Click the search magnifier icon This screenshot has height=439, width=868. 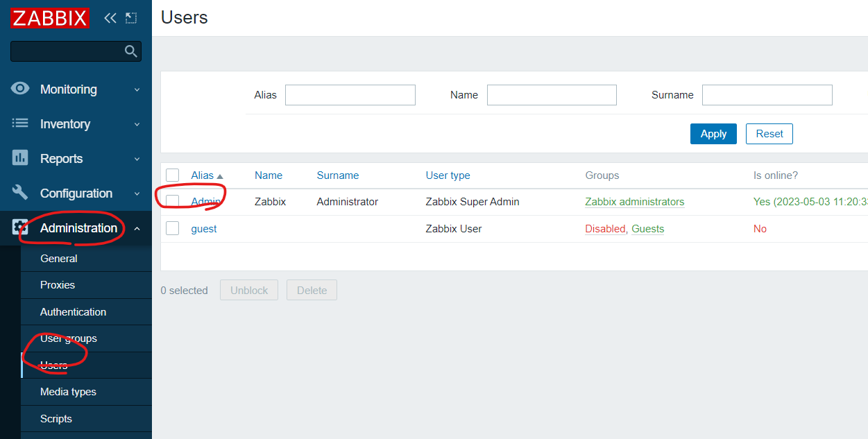pos(130,51)
